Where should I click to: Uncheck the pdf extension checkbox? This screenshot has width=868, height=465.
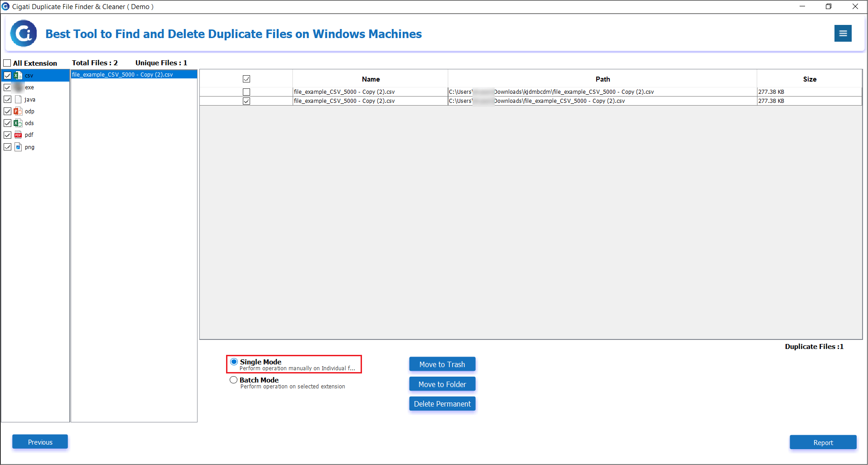[8, 135]
